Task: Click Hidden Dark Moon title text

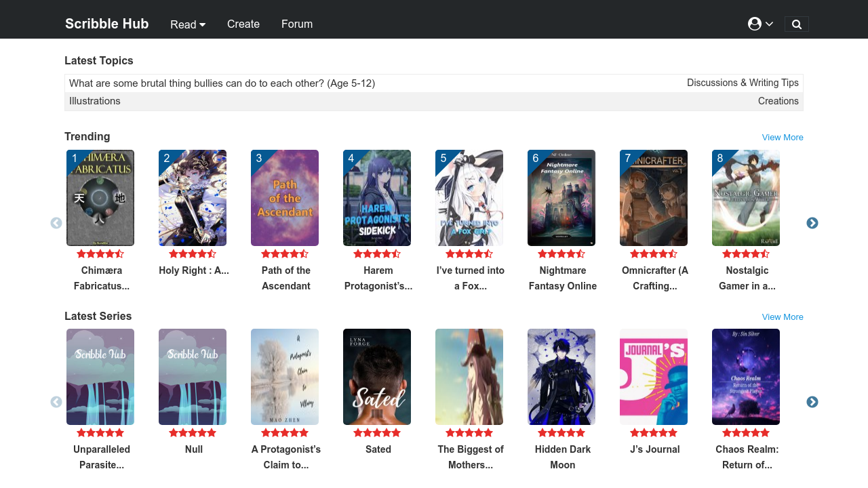Action: tap(563, 457)
